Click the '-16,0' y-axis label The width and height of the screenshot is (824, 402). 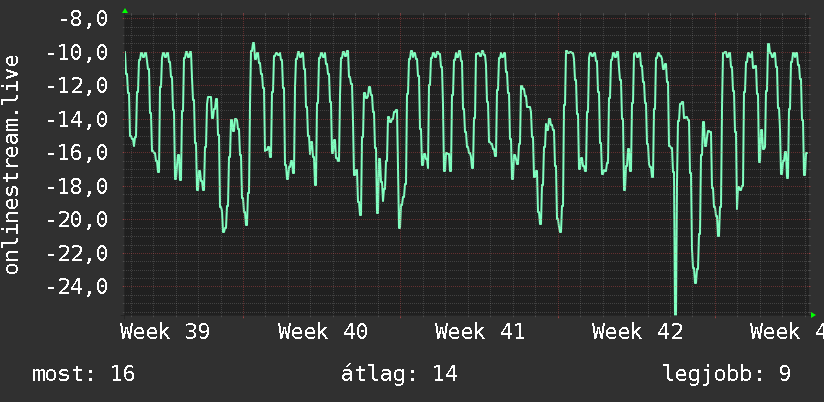point(77,153)
